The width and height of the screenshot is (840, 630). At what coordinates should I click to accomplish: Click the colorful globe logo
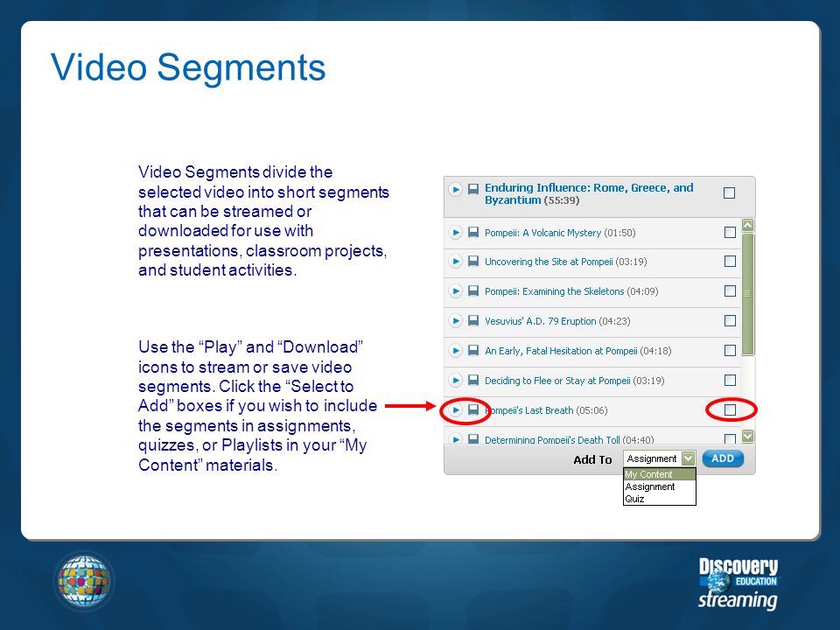pyautogui.click(x=85, y=582)
